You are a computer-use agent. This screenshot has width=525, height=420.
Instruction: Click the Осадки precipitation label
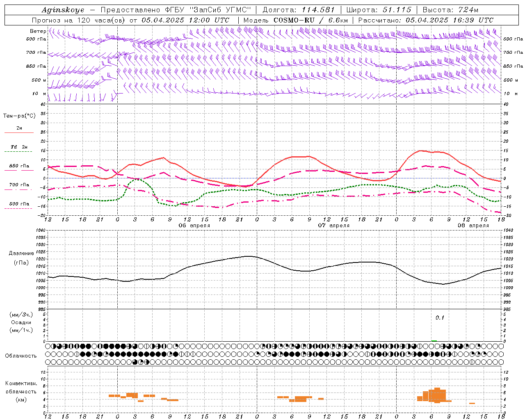pyautogui.click(x=21, y=322)
